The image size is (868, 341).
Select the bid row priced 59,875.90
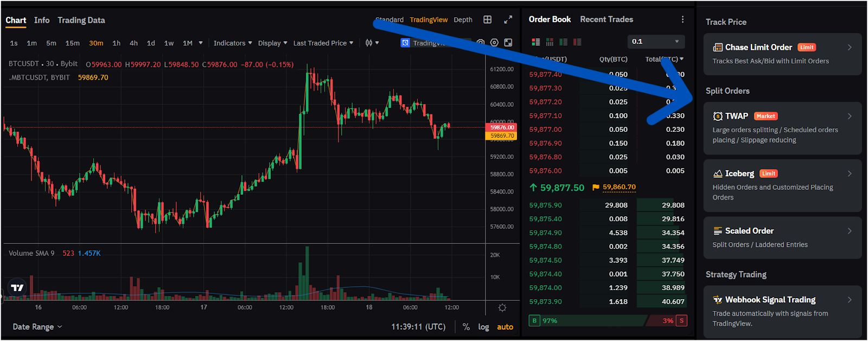(607, 205)
